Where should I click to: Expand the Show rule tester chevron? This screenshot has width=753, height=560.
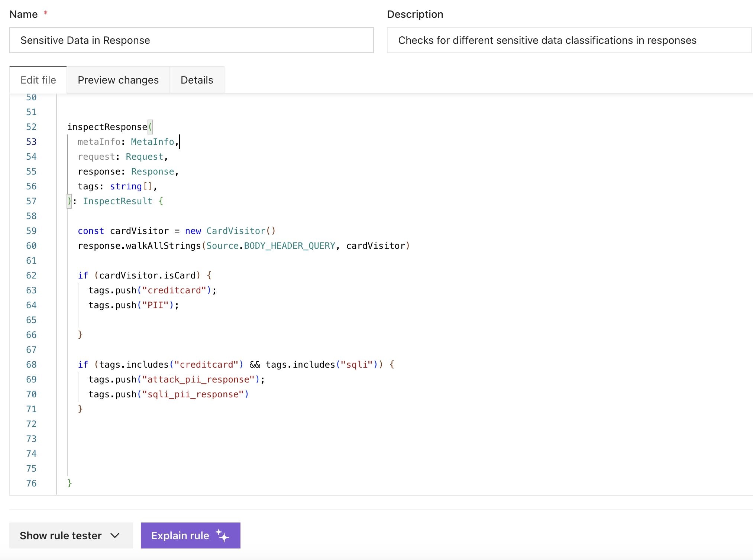(115, 535)
